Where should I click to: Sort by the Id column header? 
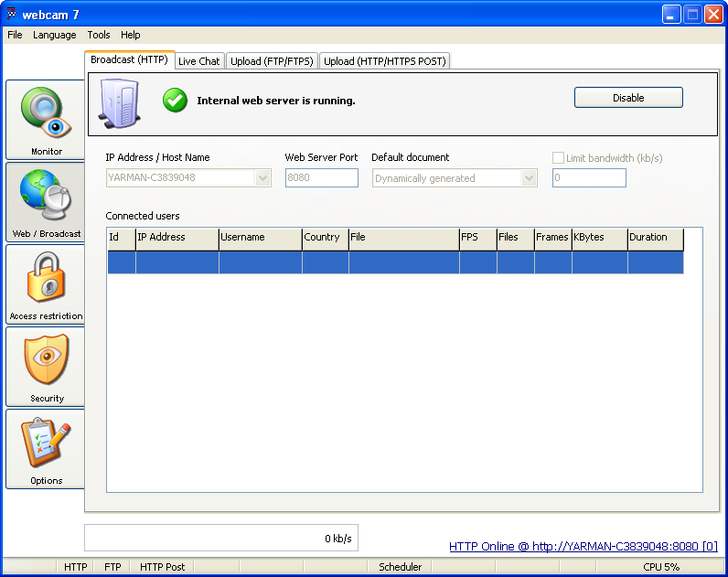tap(122, 239)
